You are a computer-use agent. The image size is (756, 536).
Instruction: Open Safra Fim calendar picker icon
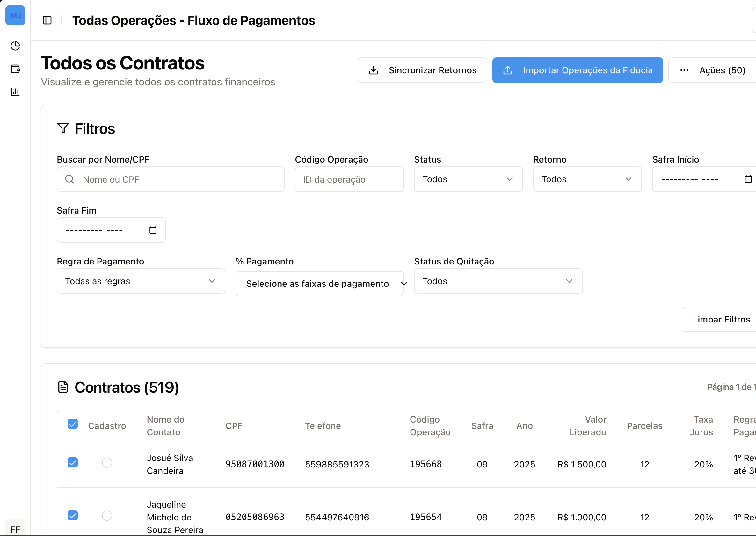click(x=153, y=230)
